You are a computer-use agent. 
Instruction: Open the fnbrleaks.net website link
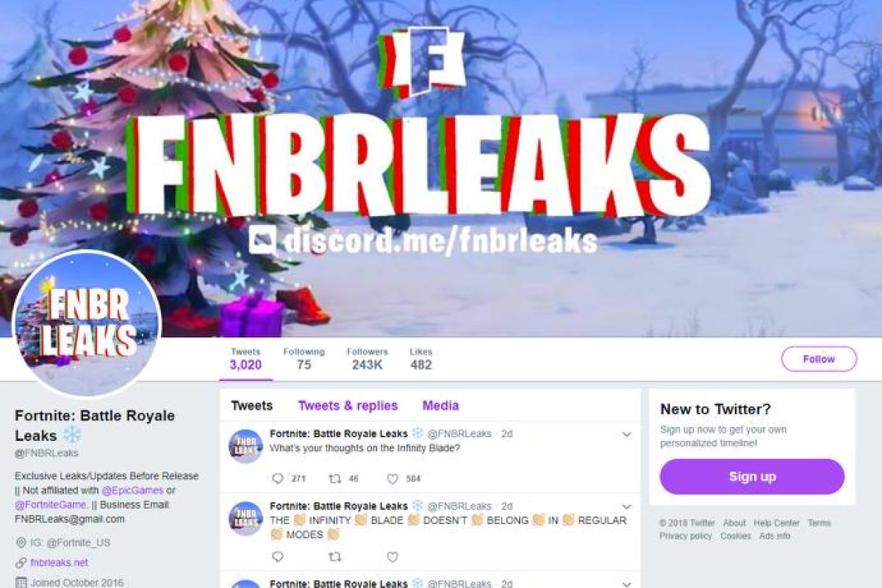pos(59,563)
